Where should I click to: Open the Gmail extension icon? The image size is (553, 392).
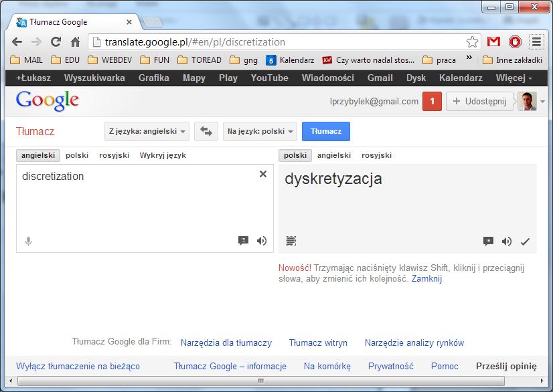tap(493, 42)
